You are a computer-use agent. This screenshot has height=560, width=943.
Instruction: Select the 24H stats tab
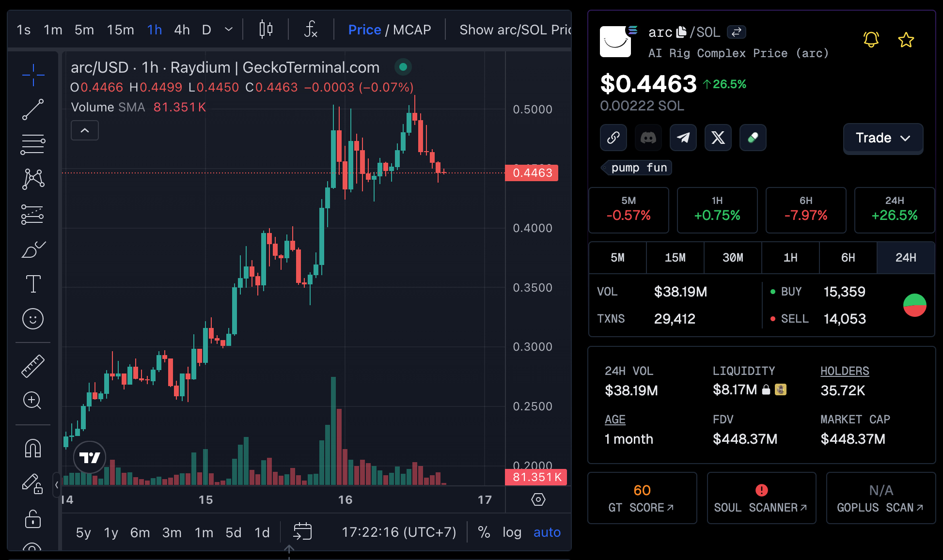tap(906, 258)
